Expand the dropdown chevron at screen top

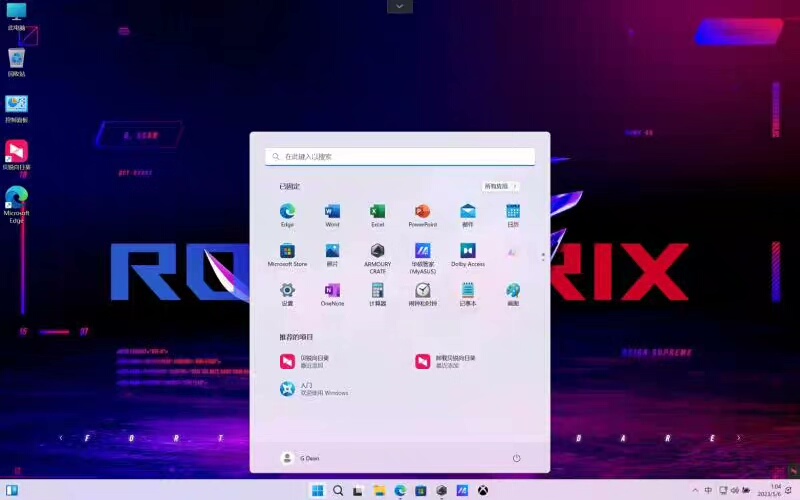click(x=400, y=6)
